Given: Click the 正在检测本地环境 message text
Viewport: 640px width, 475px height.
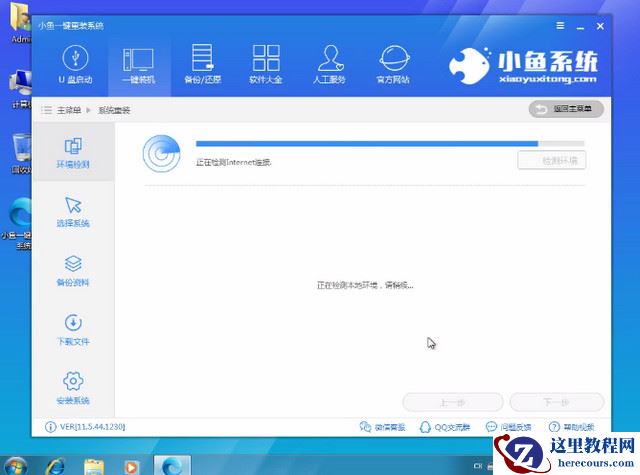Looking at the screenshot, I should 365,285.
